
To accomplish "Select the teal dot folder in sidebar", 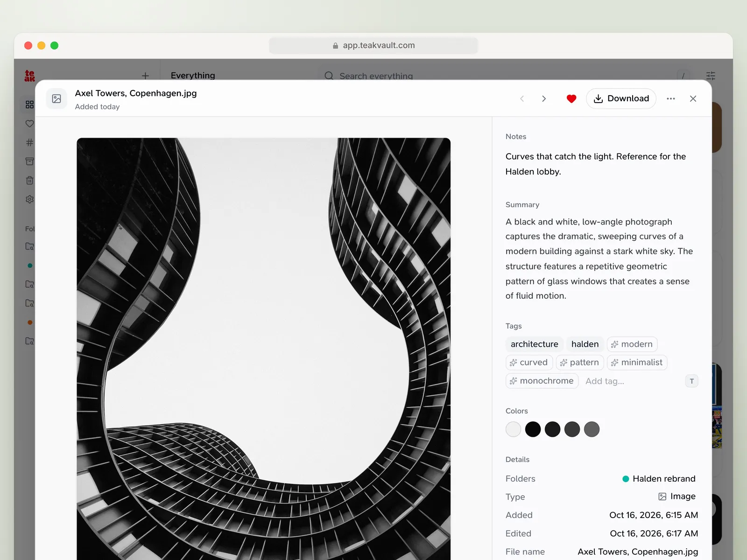I will [30, 266].
